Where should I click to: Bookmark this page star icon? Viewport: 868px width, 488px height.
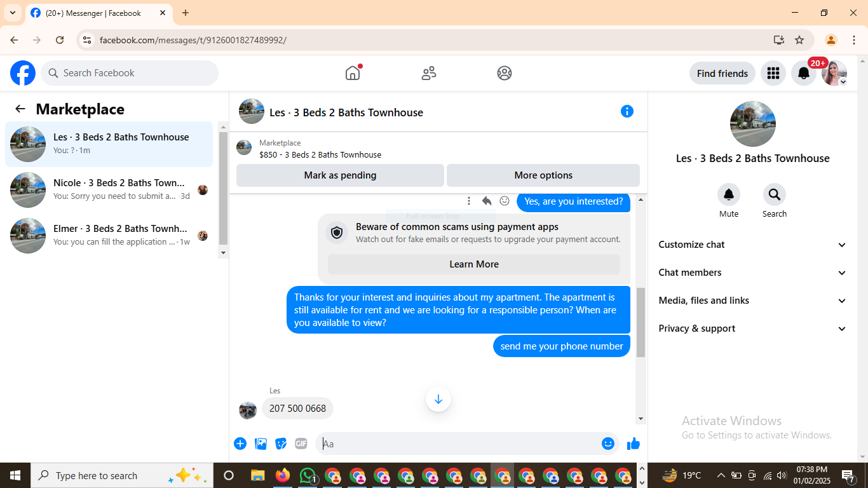click(x=799, y=40)
